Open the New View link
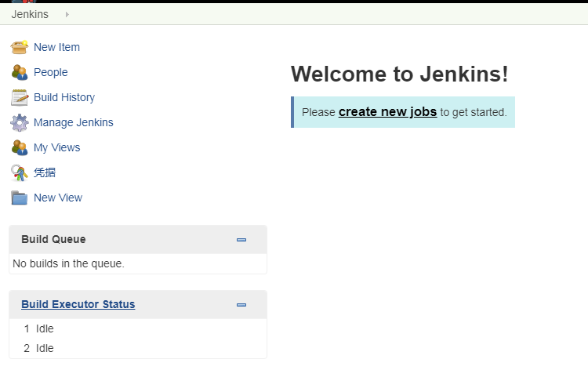 pyautogui.click(x=58, y=198)
